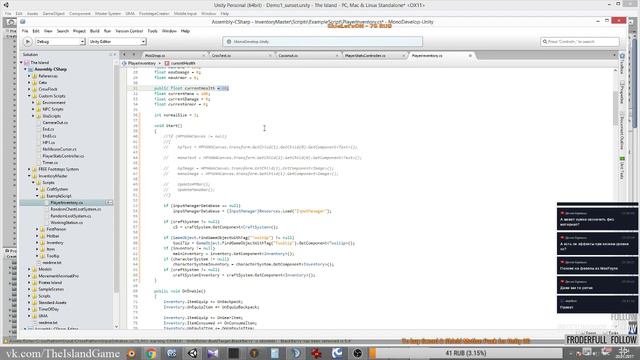Open the OBS-like round icon in taskbar
Screen dimensions: 640x360
tap(358, 353)
